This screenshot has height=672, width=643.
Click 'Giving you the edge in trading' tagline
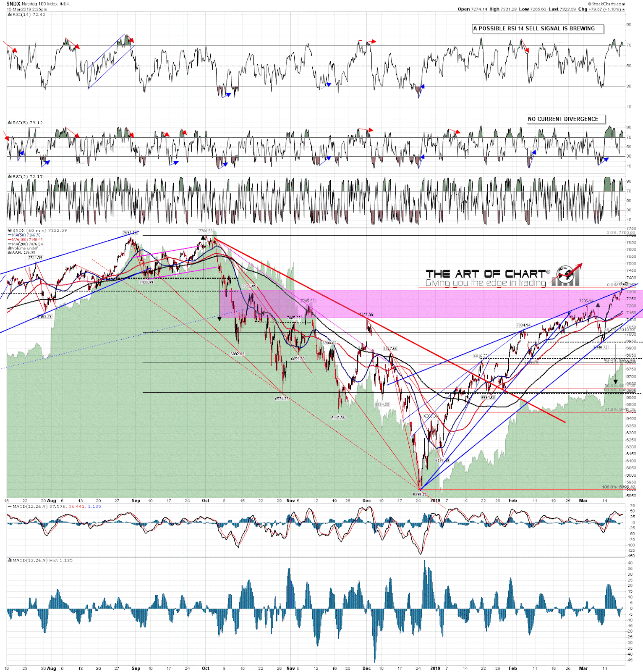[x=486, y=283]
